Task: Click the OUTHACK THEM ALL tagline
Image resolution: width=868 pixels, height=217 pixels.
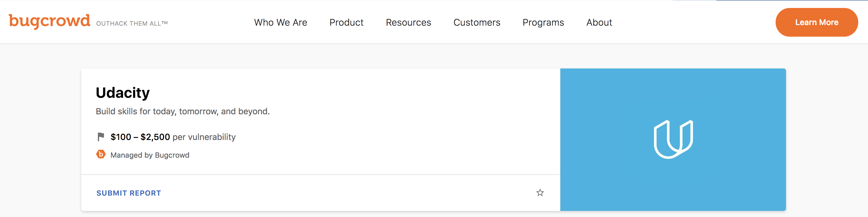Action: [x=132, y=24]
